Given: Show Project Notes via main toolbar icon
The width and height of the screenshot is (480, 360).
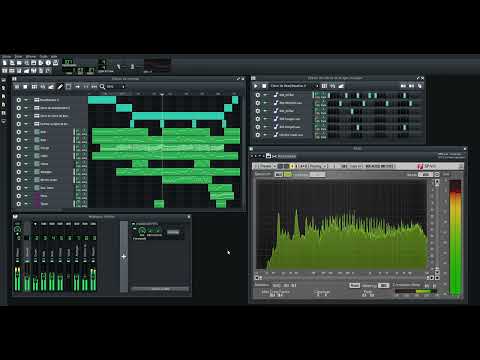Looking at the screenshot, I should pos(41,71).
